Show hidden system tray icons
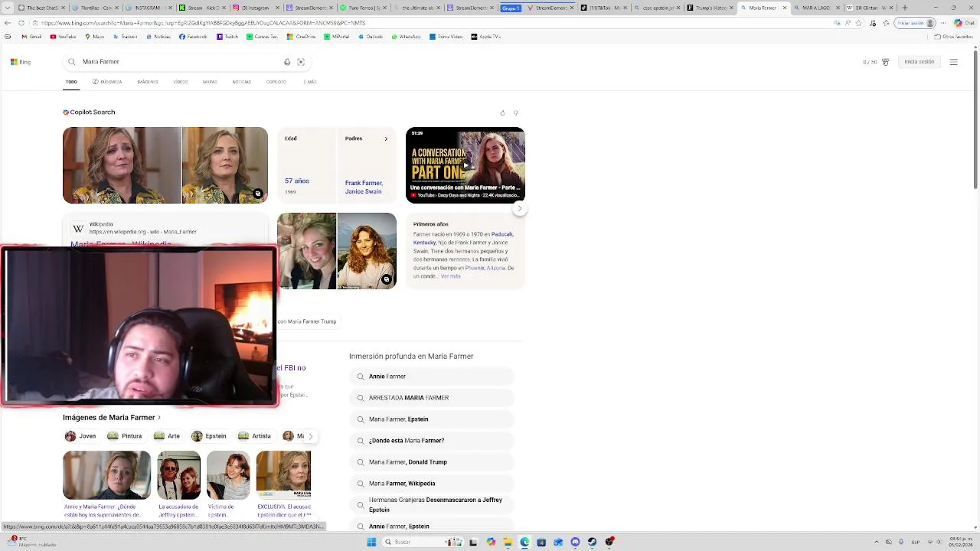This screenshot has width=980, height=551. [877, 542]
